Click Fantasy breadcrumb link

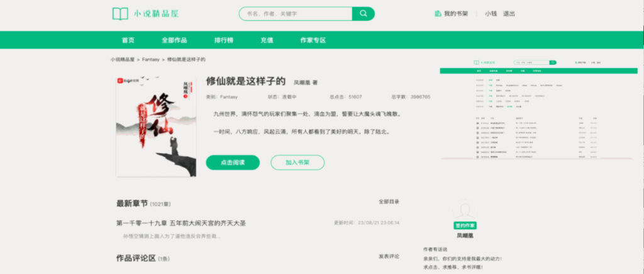pos(151,60)
